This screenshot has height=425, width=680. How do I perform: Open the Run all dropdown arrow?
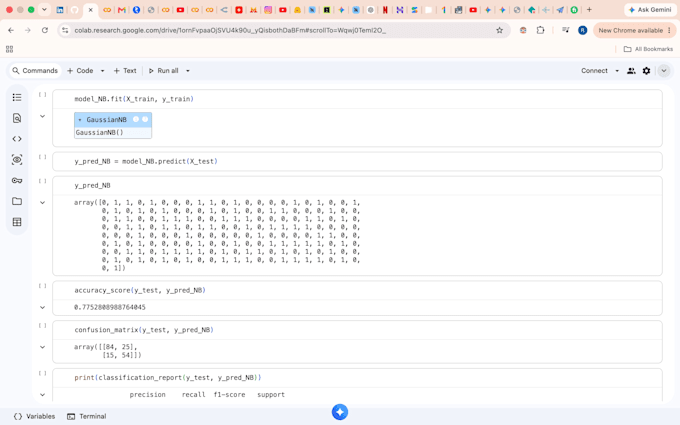tap(188, 71)
